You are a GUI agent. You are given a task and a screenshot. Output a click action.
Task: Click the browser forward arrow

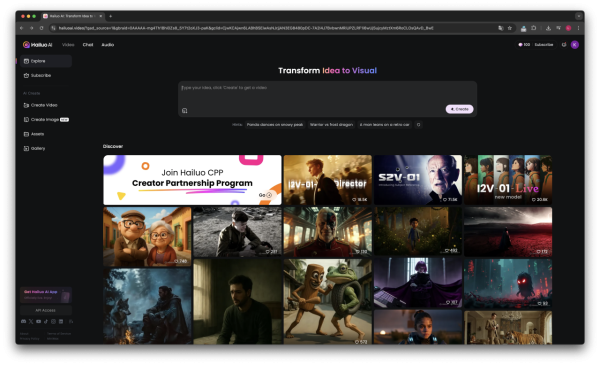[31, 28]
